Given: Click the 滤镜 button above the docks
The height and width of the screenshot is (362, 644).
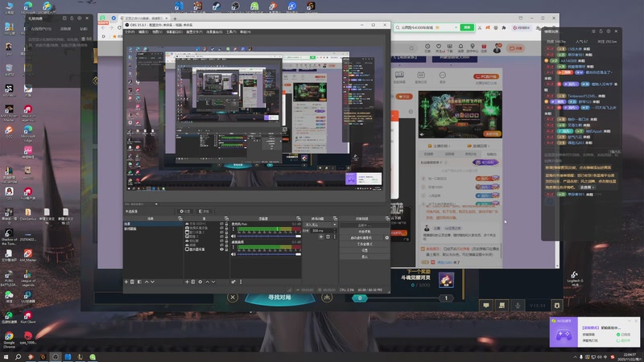Looking at the screenshot, I should pyautogui.click(x=204, y=212).
